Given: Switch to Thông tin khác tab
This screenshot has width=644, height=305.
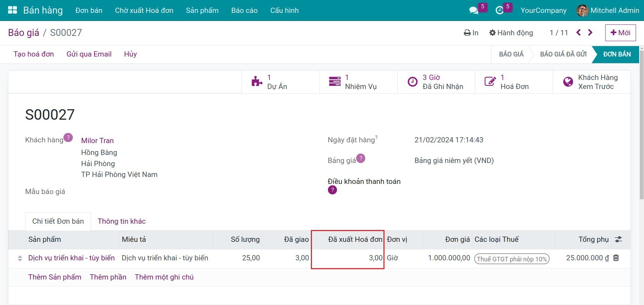Looking at the screenshot, I should pyautogui.click(x=122, y=221).
